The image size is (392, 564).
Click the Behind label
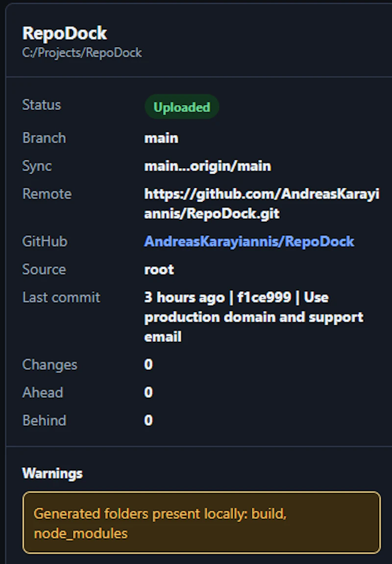click(44, 420)
